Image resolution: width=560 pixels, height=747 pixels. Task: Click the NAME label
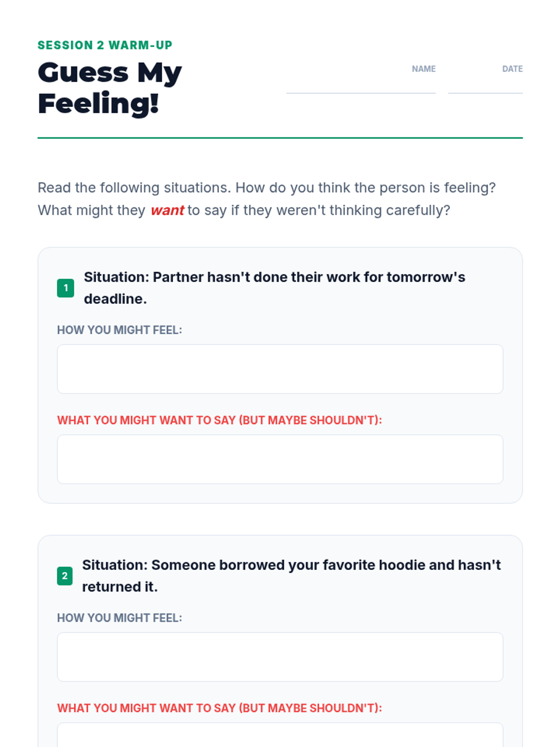click(x=424, y=69)
